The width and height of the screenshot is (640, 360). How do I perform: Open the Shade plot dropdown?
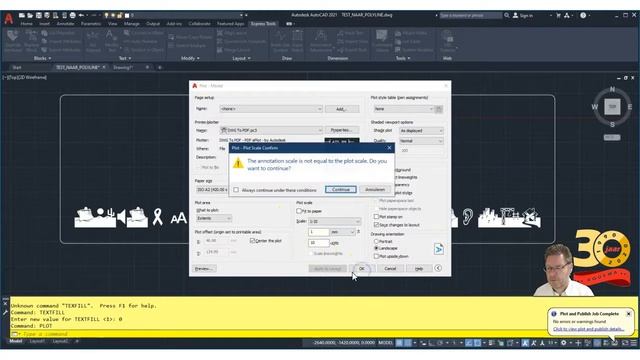pyautogui.click(x=421, y=131)
